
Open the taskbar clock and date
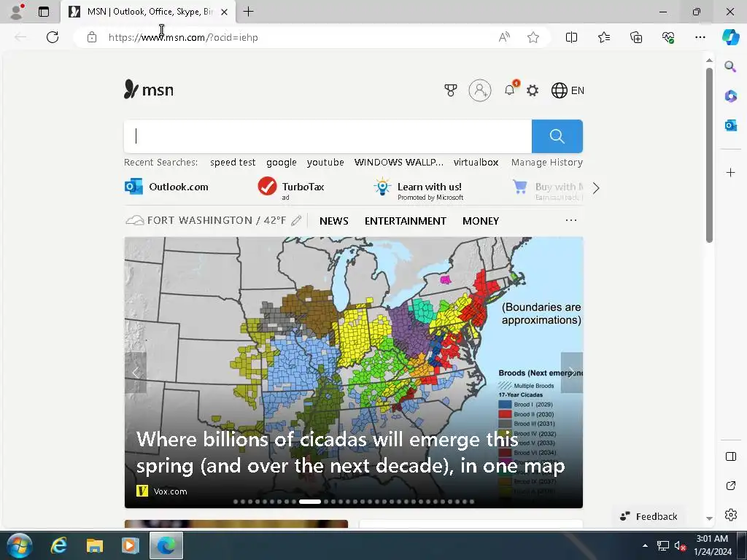coord(712,545)
